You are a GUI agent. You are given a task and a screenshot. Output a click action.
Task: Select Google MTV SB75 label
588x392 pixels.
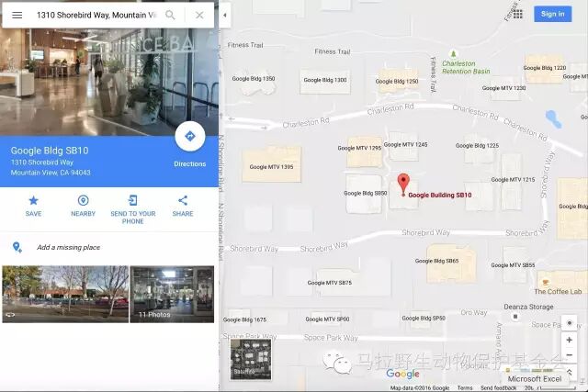[x=330, y=283]
